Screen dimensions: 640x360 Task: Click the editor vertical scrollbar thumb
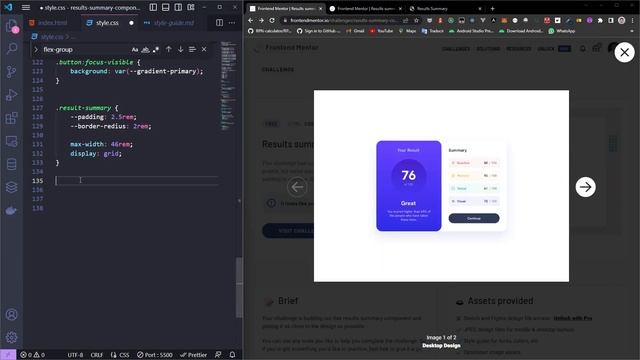pyautogui.click(x=239, y=287)
